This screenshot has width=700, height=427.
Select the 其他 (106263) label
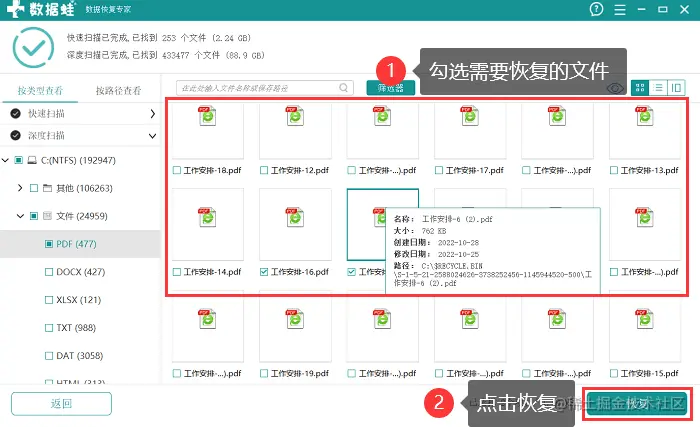[84, 188]
